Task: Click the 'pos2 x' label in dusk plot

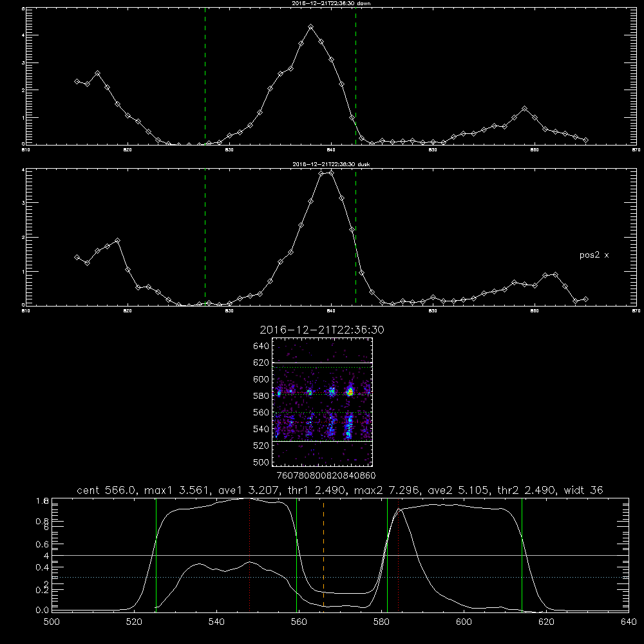Action: pos(594,255)
